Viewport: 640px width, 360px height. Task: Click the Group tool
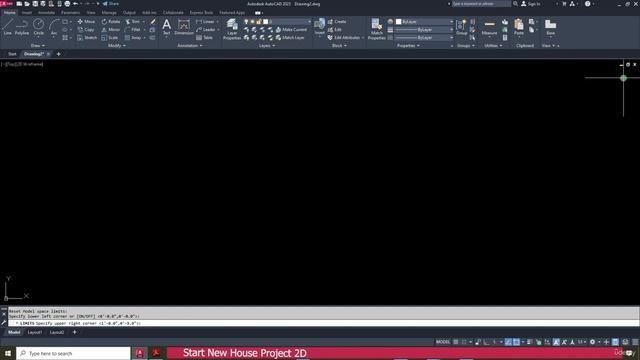click(x=462, y=27)
